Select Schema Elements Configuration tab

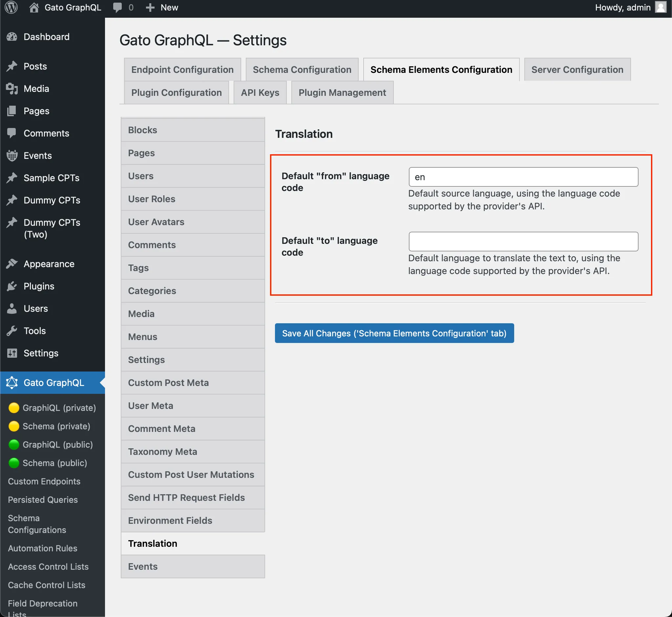(x=441, y=70)
